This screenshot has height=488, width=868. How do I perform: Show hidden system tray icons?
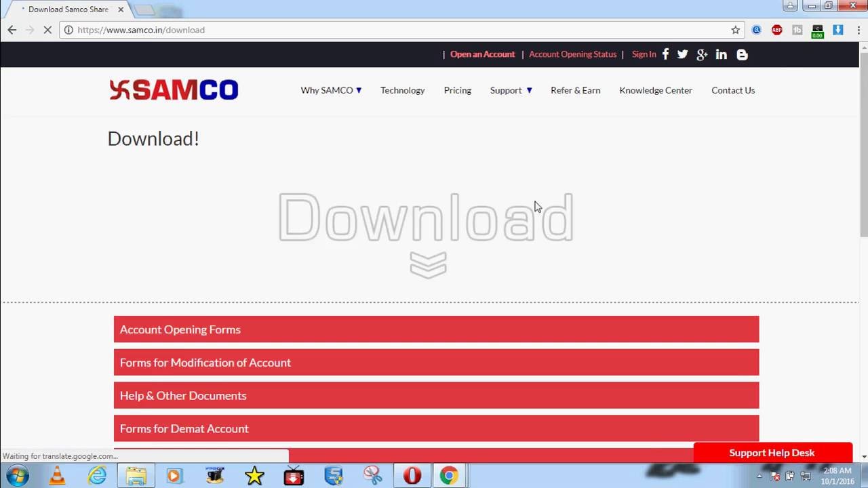pos(759,476)
